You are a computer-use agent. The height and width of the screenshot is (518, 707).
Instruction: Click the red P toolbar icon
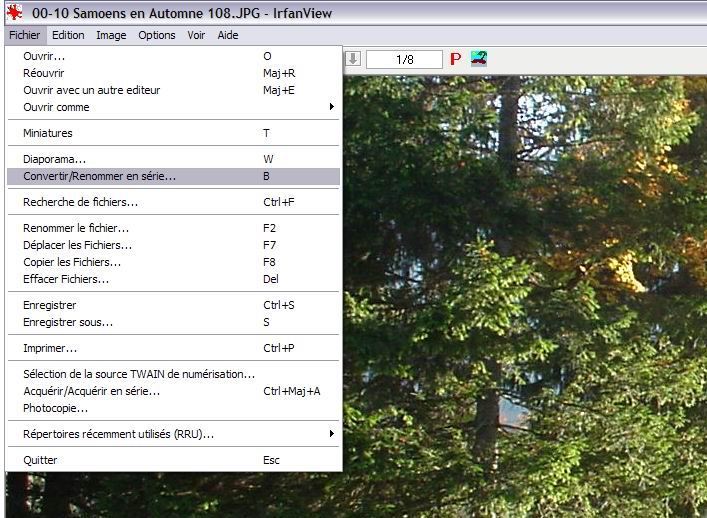pos(455,59)
